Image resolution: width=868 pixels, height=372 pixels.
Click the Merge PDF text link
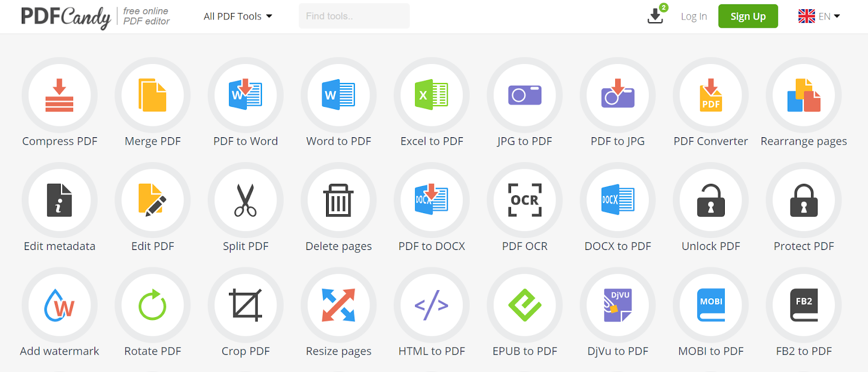point(152,141)
